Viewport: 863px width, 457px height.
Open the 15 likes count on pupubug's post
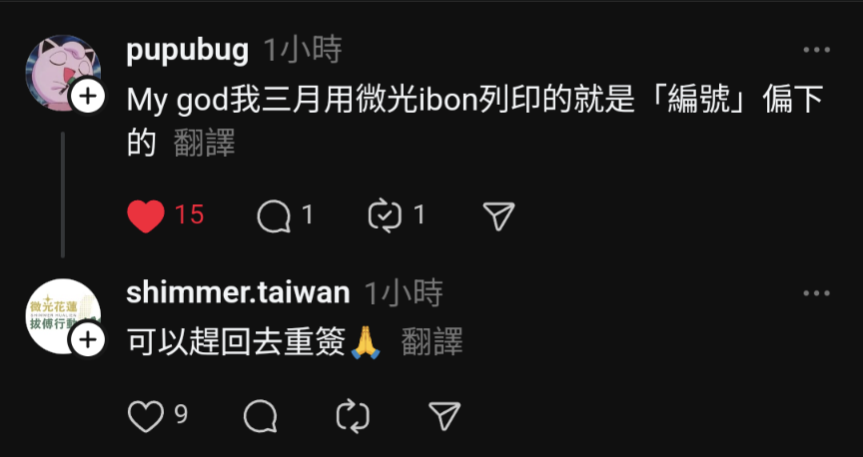(190, 215)
